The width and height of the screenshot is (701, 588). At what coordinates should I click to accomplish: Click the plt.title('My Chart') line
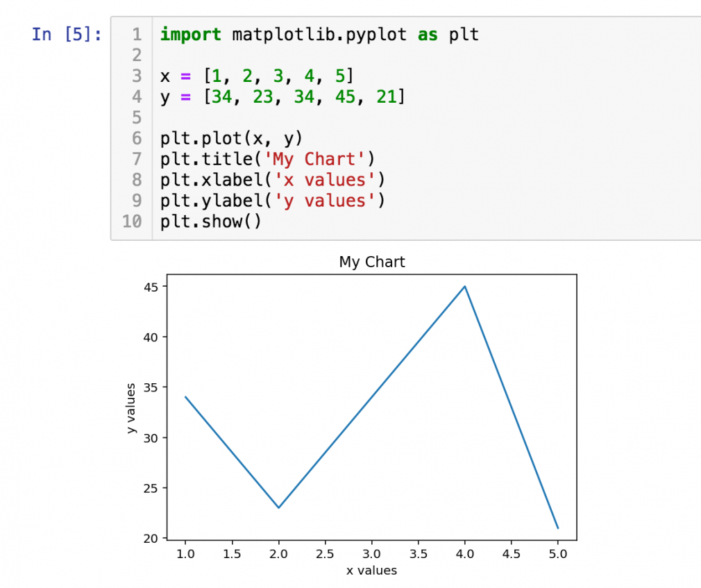pos(267,159)
